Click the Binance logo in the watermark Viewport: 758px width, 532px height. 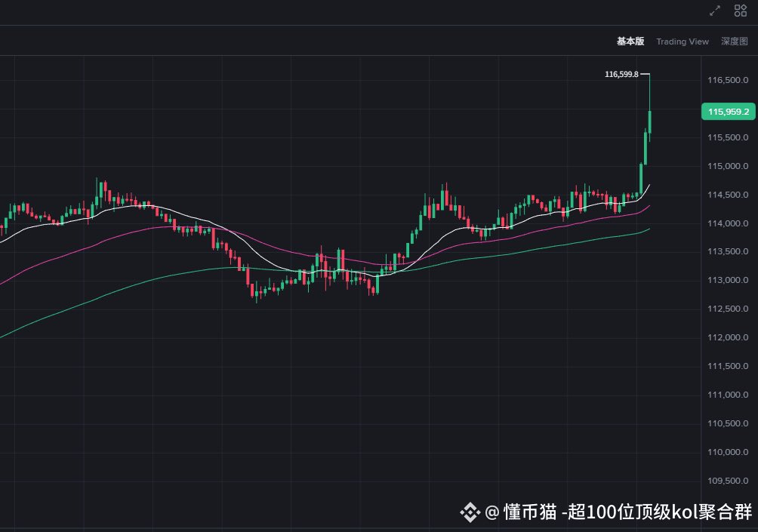pyautogui.click(x=470, y=513)
